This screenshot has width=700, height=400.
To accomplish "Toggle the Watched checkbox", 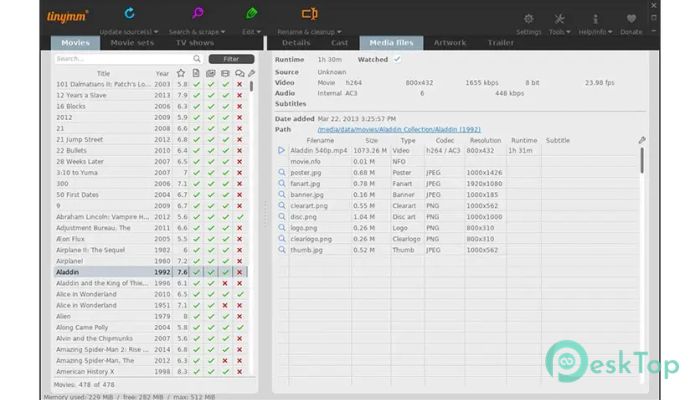I will [x=397, y=59].
